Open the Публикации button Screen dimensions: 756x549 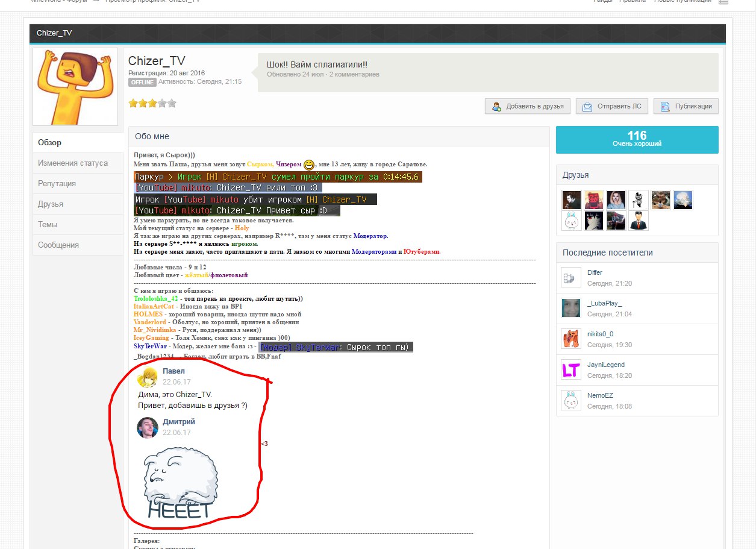[686, 106]
